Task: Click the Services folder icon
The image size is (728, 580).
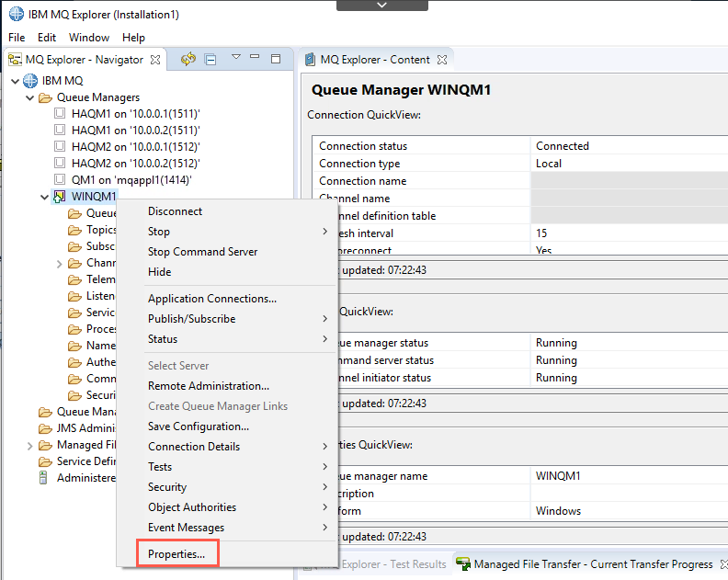Action: [74, 313]
